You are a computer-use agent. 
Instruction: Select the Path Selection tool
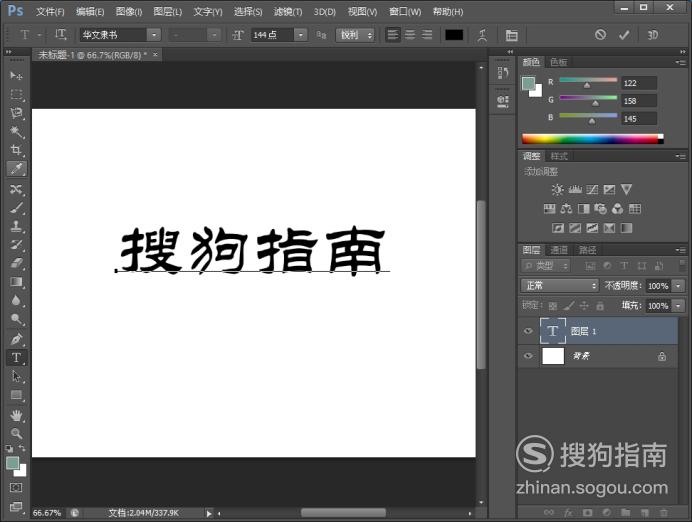coord(16,376)
